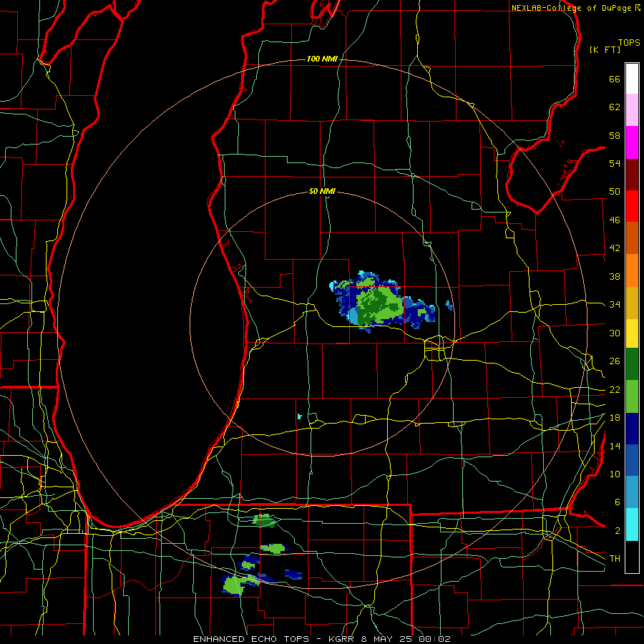644x644 pixels.
Task: Click the magenta 58 kft legend swatch
Action: (x=632, y=142)
